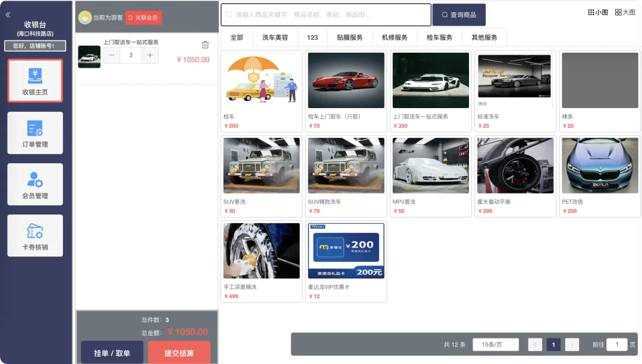
Task: Add 标准洗车 ¥25 product
Action: tap(515, 91)
